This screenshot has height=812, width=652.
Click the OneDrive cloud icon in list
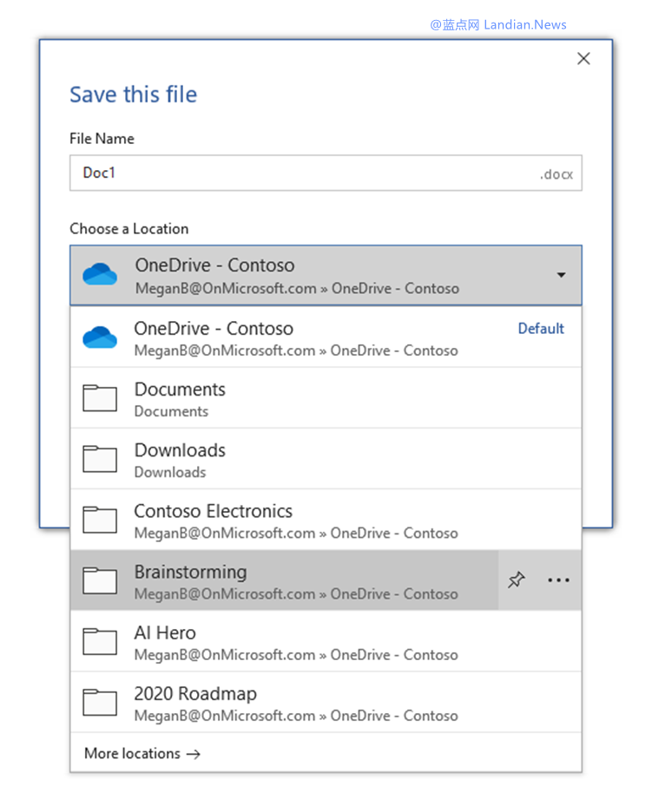(100, 337)
